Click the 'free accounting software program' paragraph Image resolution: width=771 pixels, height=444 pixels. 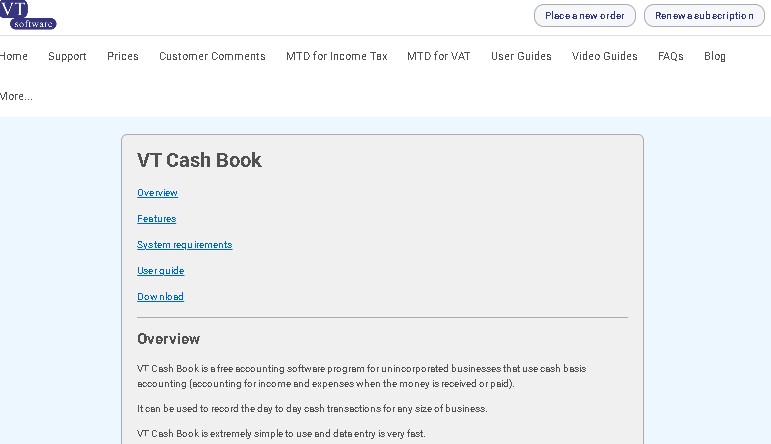361,376
